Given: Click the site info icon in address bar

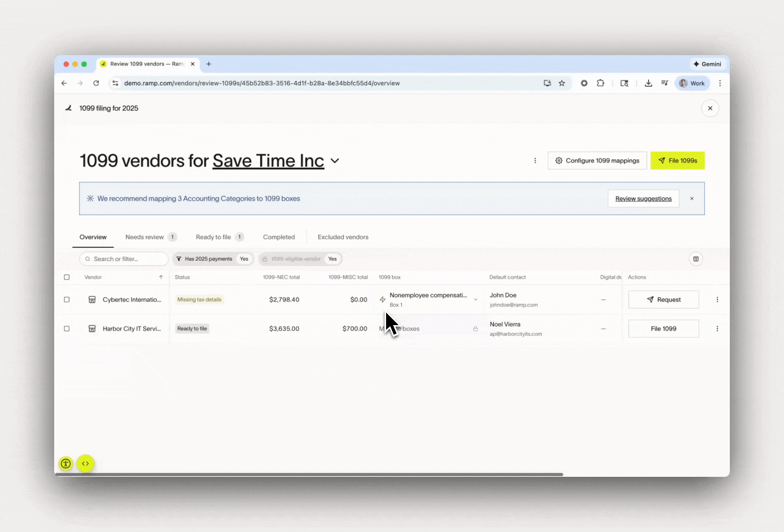Looking at the screenshot, I should pyautogui.click(x=115, y=83).
